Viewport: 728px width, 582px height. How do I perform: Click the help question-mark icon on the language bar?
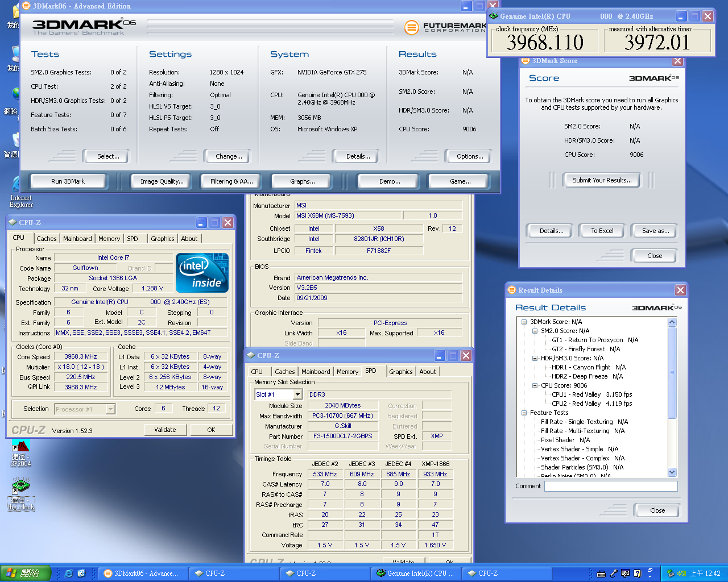pyautogui.click(x=637, y=573)
